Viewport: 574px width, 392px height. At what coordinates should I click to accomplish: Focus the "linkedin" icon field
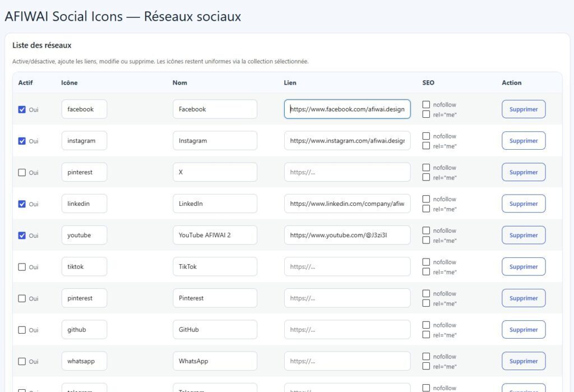(84, 204)
